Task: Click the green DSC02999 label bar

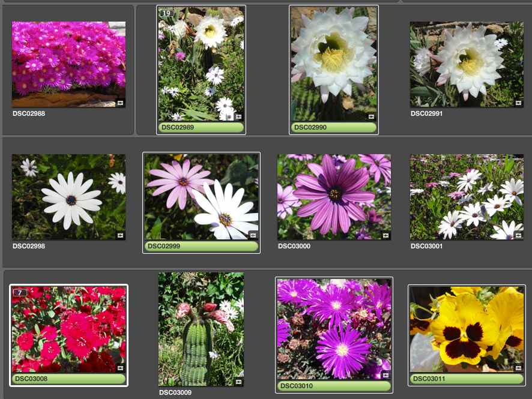Action: [x=201, y=246]
